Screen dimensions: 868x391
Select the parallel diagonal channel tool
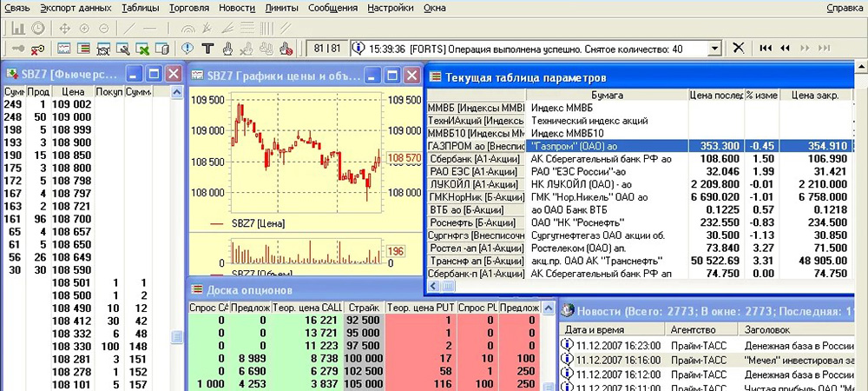coord(286,28)
